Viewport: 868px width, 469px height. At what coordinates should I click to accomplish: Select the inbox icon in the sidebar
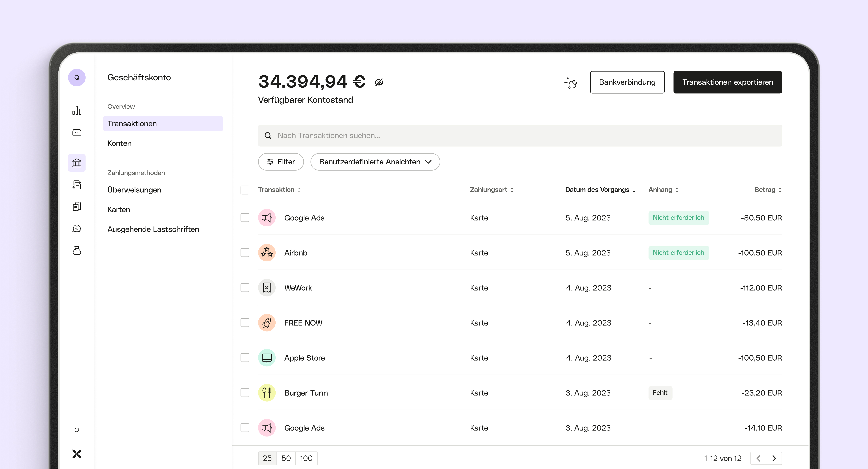77,133
